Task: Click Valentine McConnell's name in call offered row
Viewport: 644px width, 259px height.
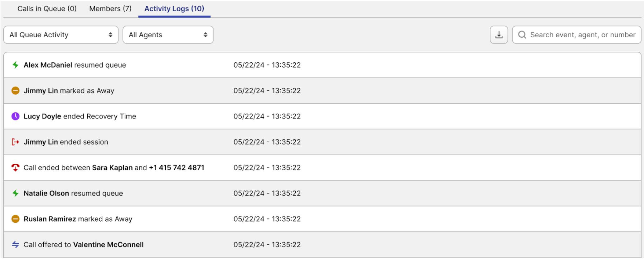Action: tap(108, 245)
